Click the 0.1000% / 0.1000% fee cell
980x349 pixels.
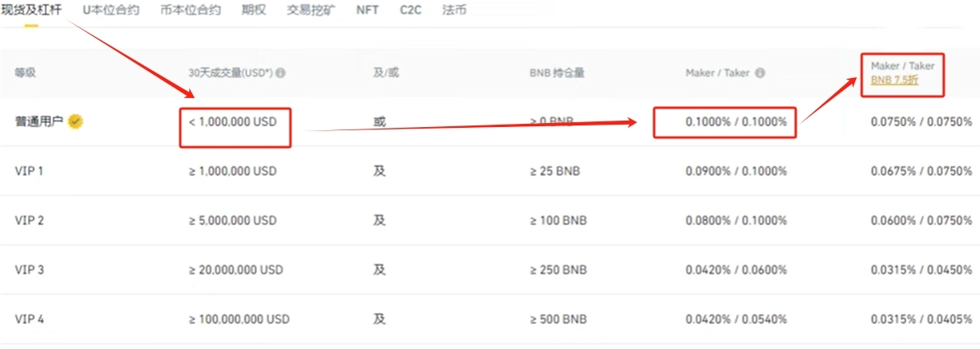pos(736,122)
